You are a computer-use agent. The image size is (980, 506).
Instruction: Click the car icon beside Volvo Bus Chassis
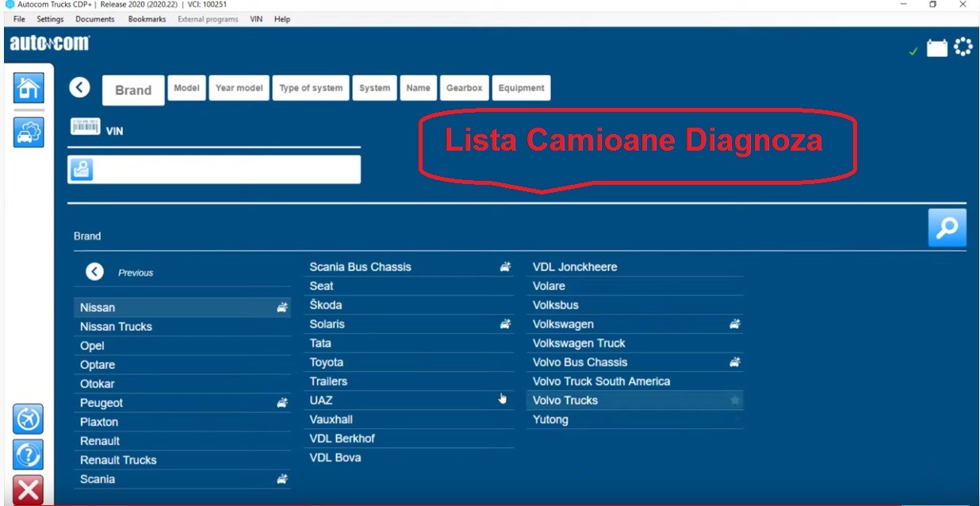point(735,362)
